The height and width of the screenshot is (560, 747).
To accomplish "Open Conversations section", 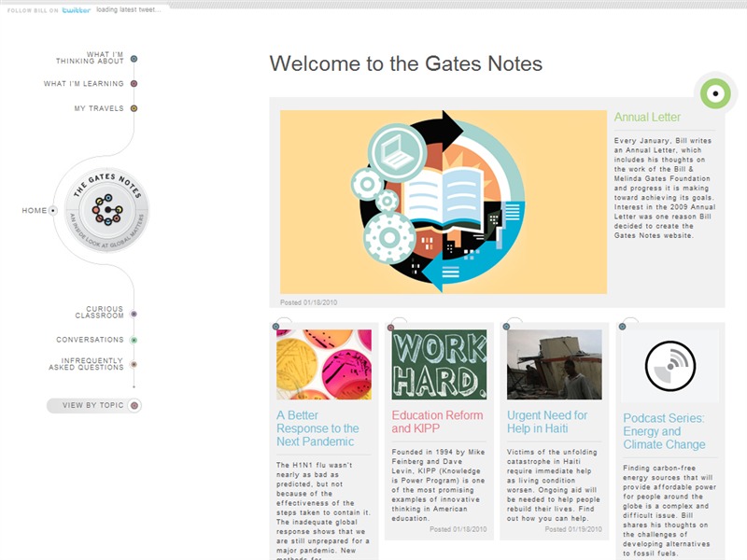I will point(90,340).
